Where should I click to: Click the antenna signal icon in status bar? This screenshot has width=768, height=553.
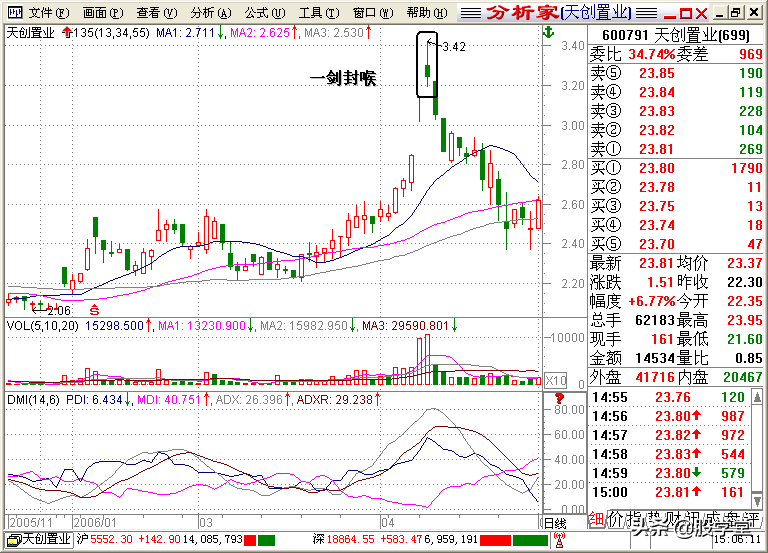[559, 538]
